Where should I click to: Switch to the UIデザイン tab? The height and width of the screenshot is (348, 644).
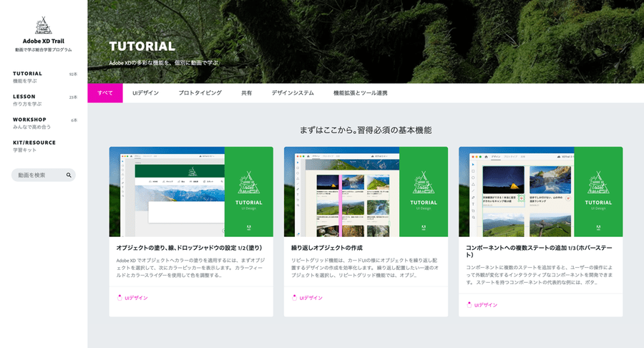(x=145, y=93)
